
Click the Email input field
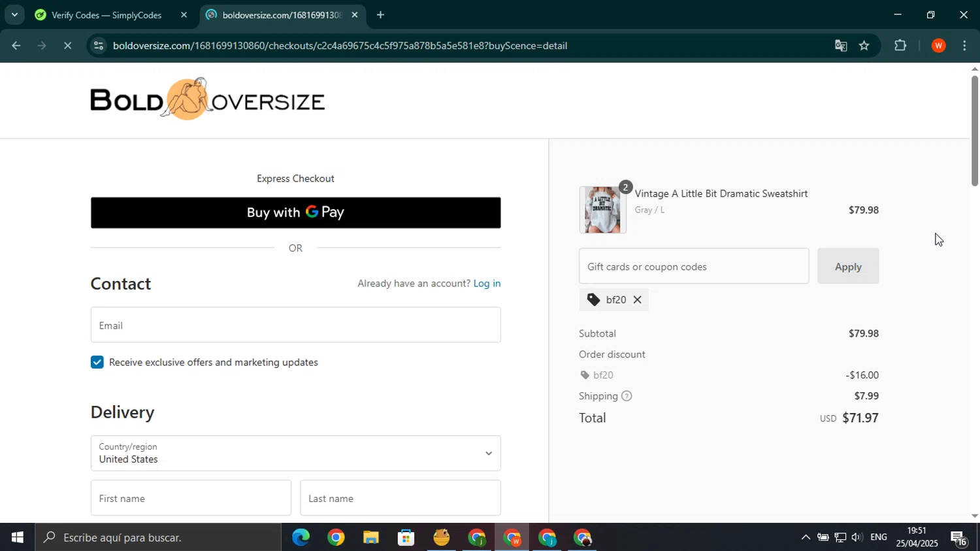click(x=295, y=325)
